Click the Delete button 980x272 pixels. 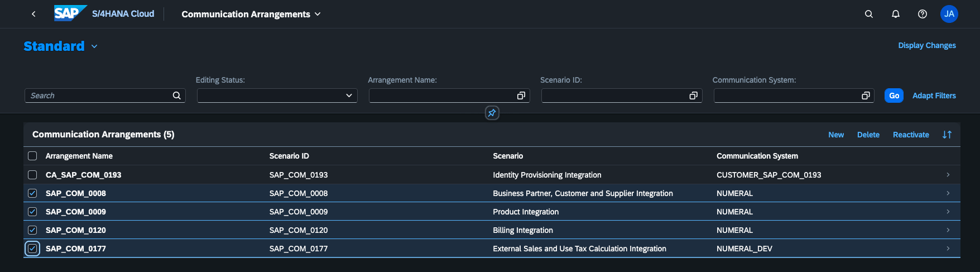(868, 135)
